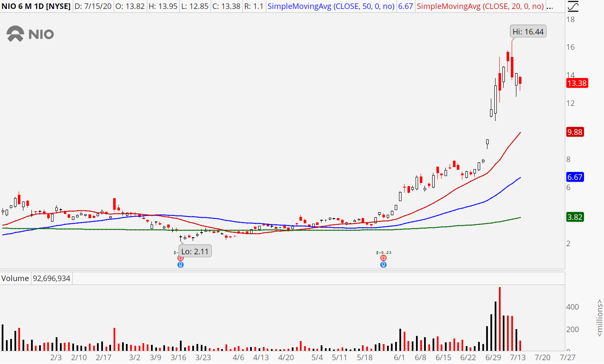Click the 16 price axis label

coord(570,47)
